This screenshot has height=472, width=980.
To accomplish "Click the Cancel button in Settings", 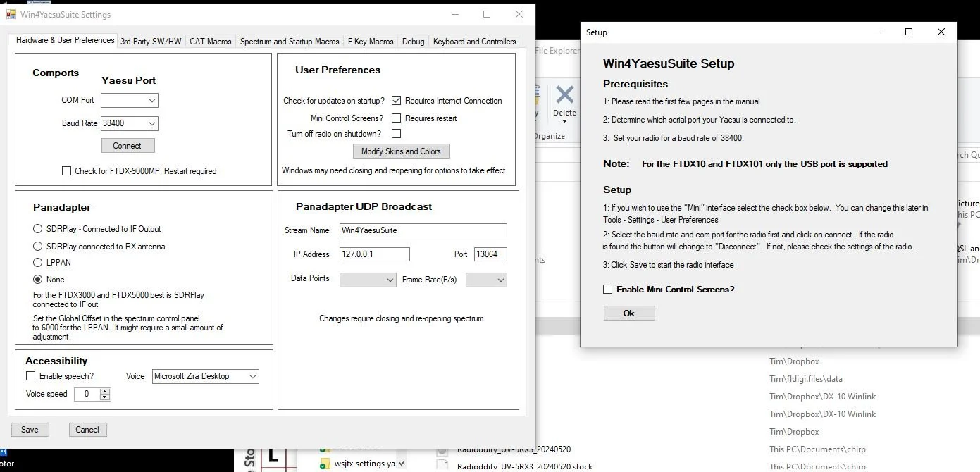I will [x=87, y=430].
